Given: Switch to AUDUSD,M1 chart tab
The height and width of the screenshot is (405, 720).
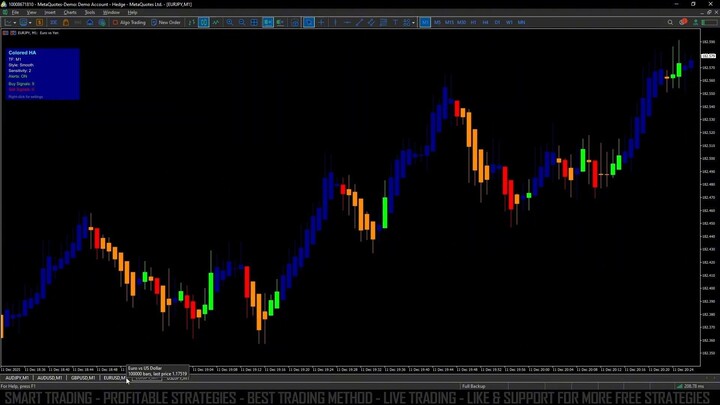Looking at the screenshot, I should pyautogui.click(x=50, y=378).
